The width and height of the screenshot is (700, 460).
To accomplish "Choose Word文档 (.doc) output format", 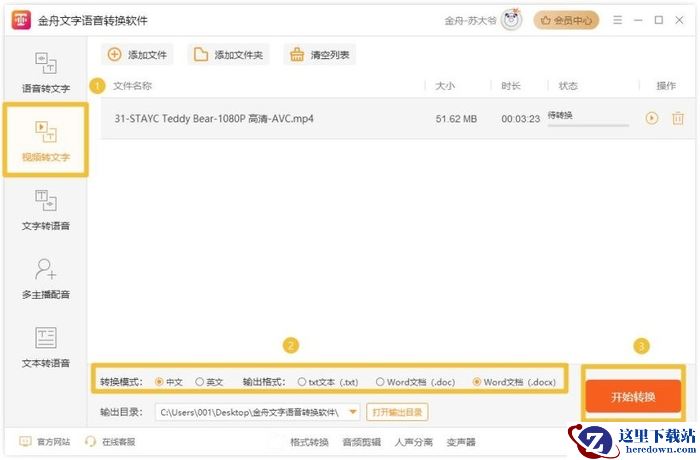I will coord(415,382).
